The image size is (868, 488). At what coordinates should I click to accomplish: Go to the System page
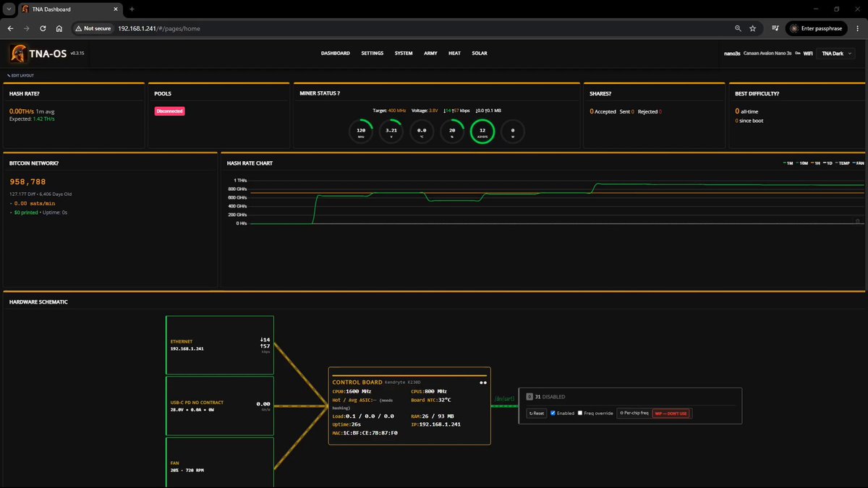pyautogui.click(x=404, y=53)
